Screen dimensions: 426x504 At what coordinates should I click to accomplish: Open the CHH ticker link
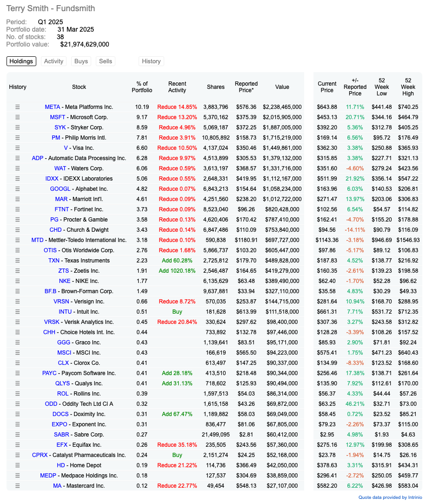tap(49, 332)
